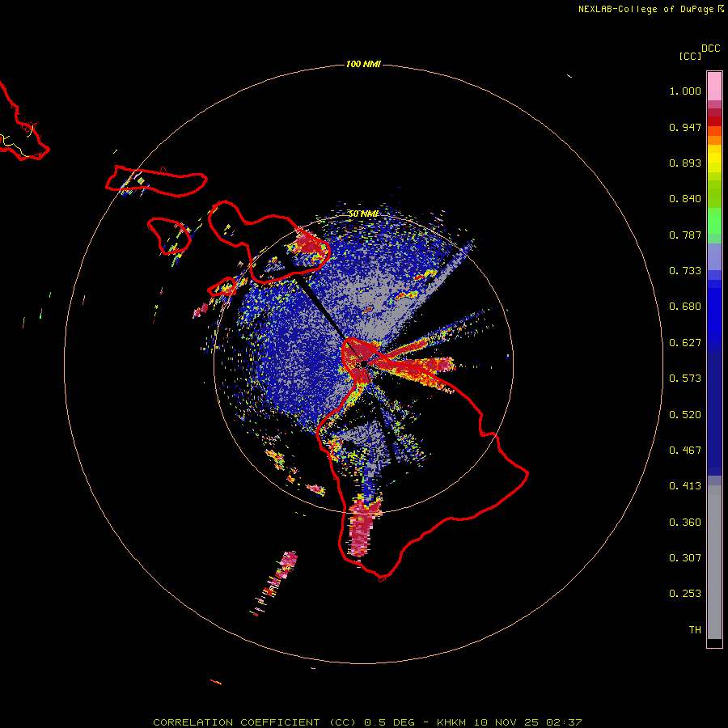Click the 0.467 legend value
This screenshot has width=728, height=728.
click(x=685, y=451)
